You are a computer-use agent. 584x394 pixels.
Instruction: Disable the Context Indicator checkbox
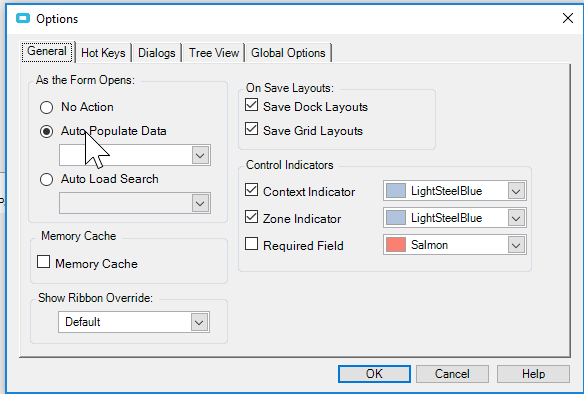251,190
